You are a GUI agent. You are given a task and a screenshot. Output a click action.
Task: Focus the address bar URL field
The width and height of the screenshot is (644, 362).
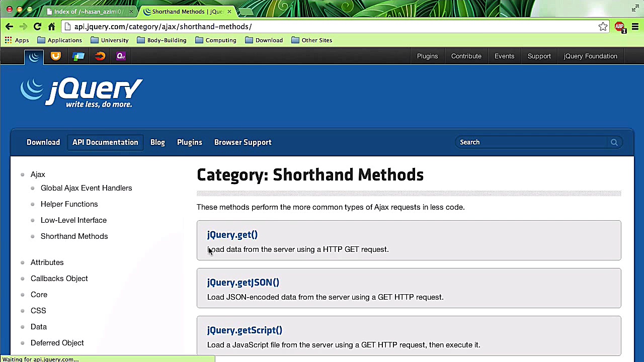pos(332,27)
